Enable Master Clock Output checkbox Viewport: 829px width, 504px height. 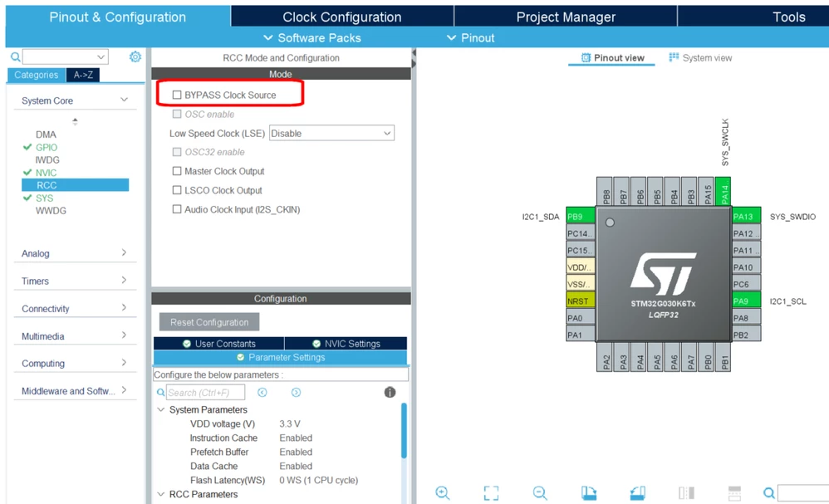pyautogui.click(x=177, y=171)
